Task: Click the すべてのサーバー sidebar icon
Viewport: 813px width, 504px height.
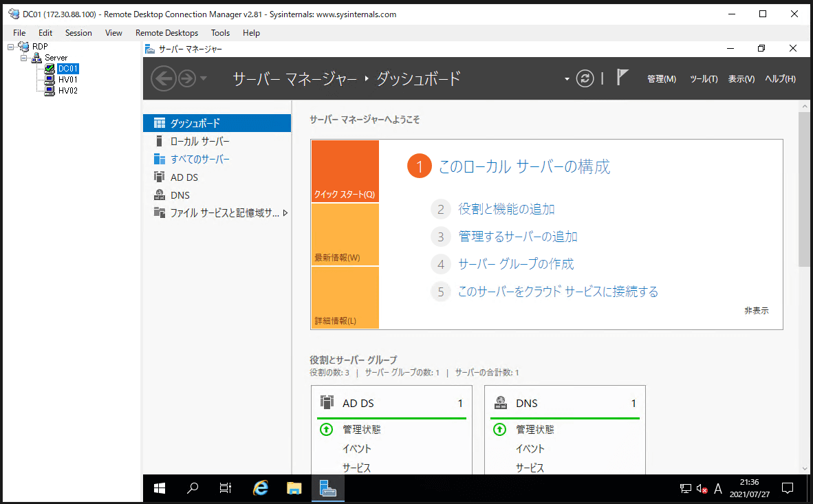Action: click(159, 160)
